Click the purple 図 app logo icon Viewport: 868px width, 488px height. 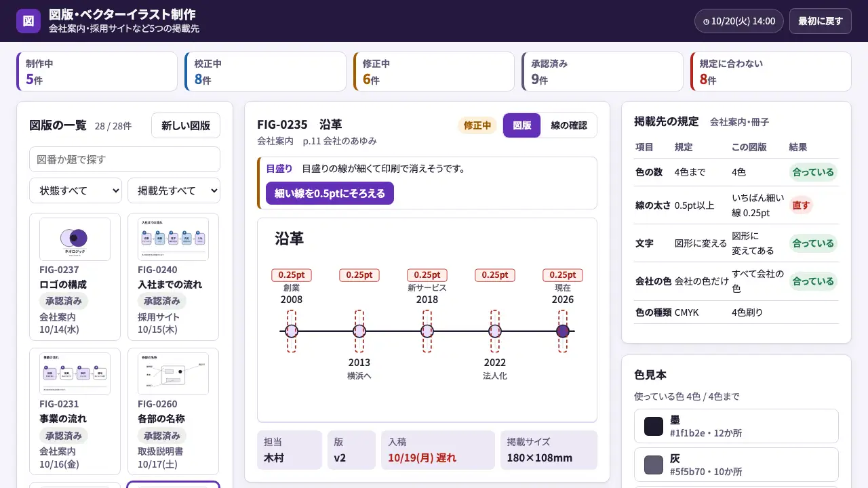(x=28, y=21)
